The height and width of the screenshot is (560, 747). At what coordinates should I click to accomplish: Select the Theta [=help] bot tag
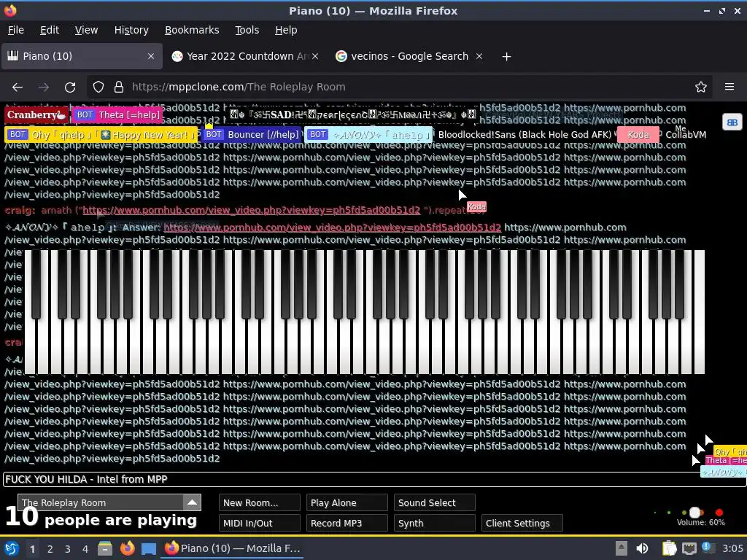click(x=117, y=114)
